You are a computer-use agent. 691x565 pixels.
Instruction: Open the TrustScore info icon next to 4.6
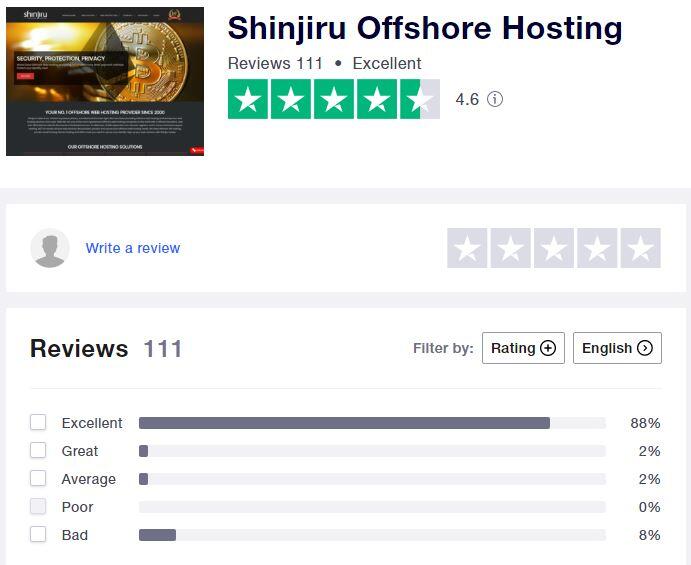494,99
